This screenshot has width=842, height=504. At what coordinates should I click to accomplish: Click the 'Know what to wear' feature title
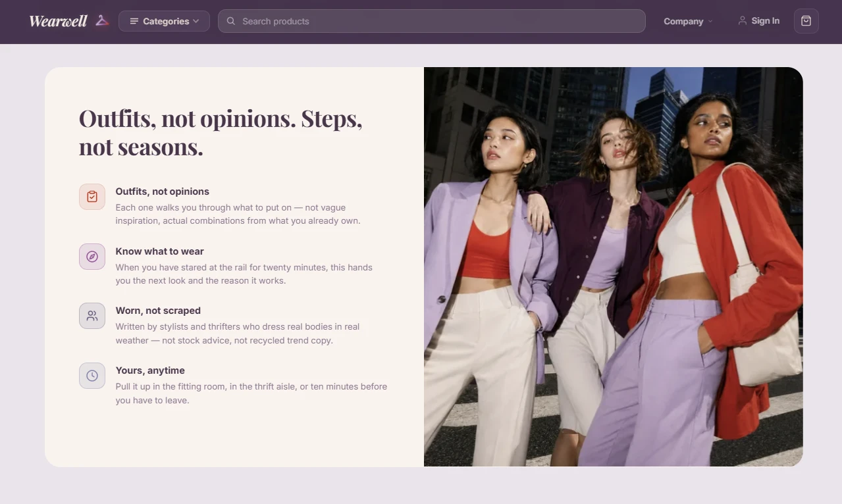(x=159, y=251)
